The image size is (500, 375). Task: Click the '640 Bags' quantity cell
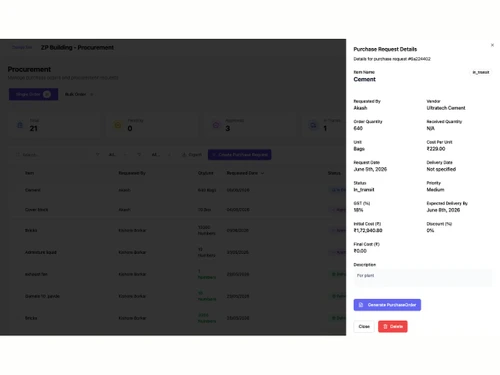tap(207, 190)
